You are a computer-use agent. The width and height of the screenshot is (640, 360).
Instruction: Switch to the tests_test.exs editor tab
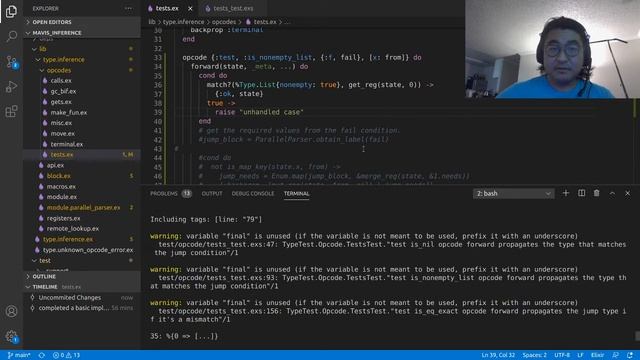232,8
